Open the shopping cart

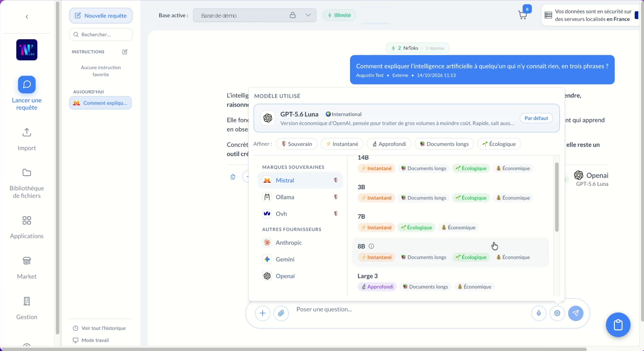tap(523, 15)
